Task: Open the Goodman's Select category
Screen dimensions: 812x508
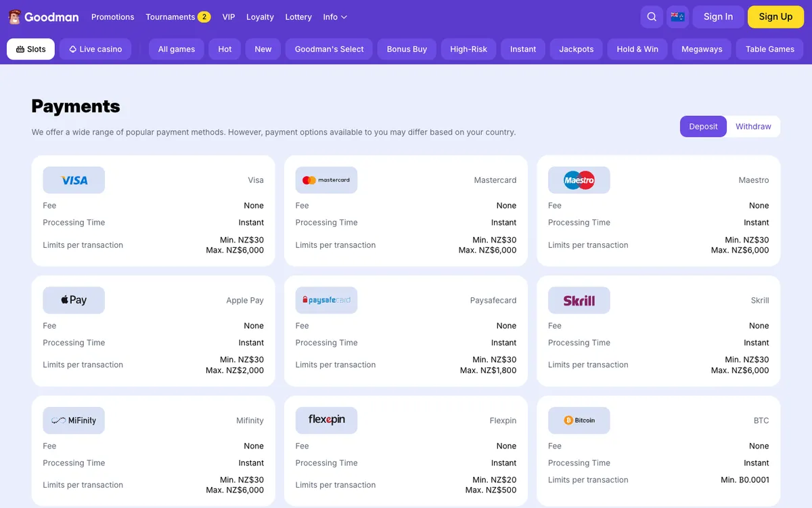Action: pyautogui.click(x=330, y=49)
